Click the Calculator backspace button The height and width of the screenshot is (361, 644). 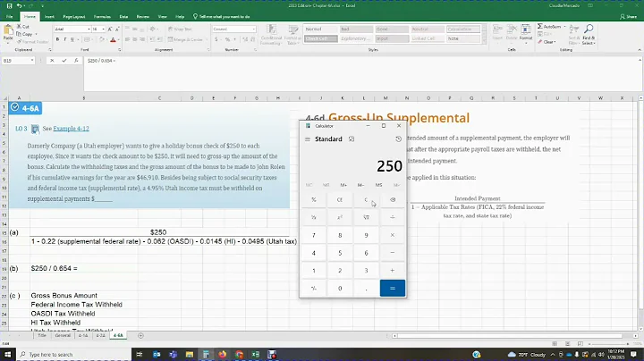393,200
